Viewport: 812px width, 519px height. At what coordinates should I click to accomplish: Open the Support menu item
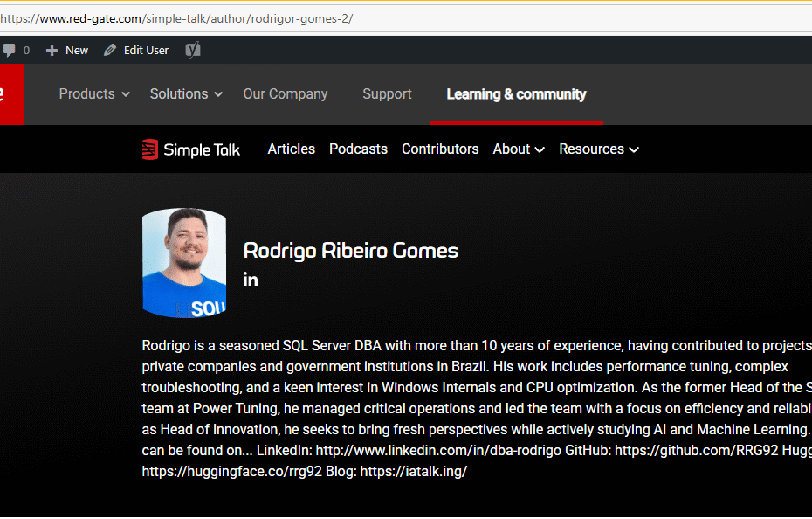(387, 93)
